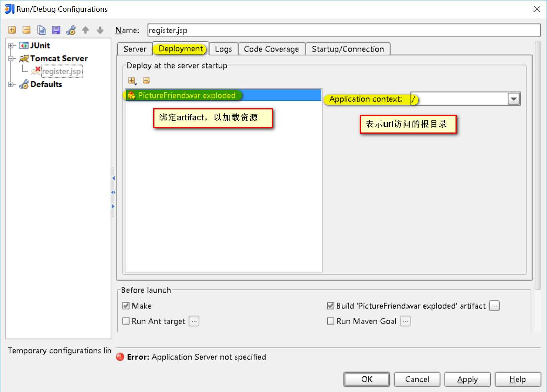Expand the Defaults tree node
The height and width of the screenshot is (392, 547).
(11, 84)
